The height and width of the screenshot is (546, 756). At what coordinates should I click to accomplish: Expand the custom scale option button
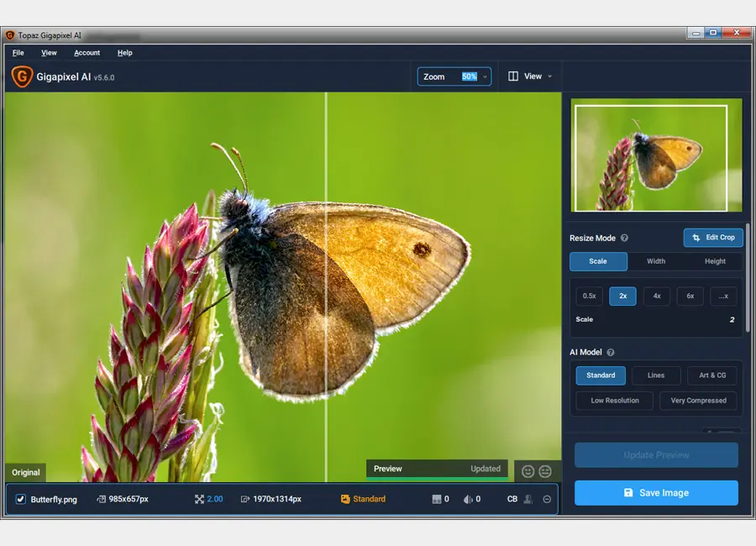pyautogui.click(x=723, y=296)
